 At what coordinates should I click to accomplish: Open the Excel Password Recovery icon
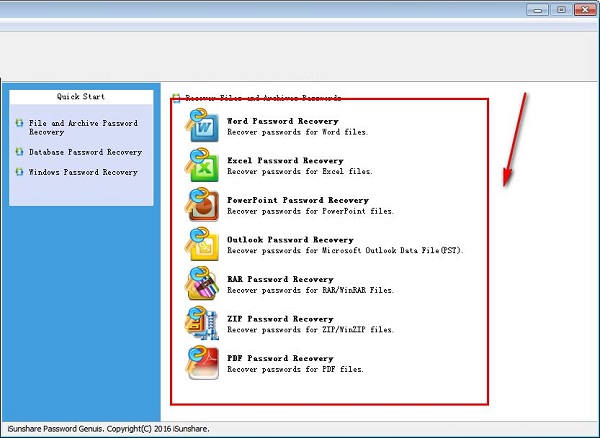202,165
